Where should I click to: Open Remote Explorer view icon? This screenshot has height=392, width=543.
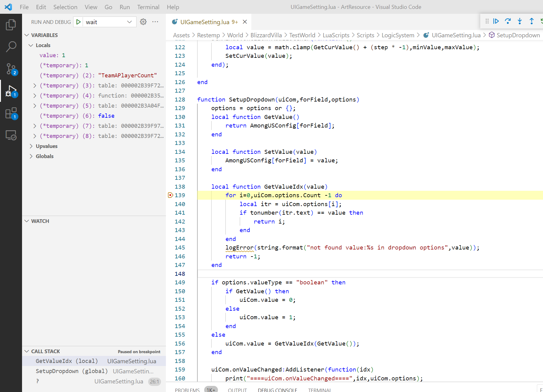pos(11,135)
